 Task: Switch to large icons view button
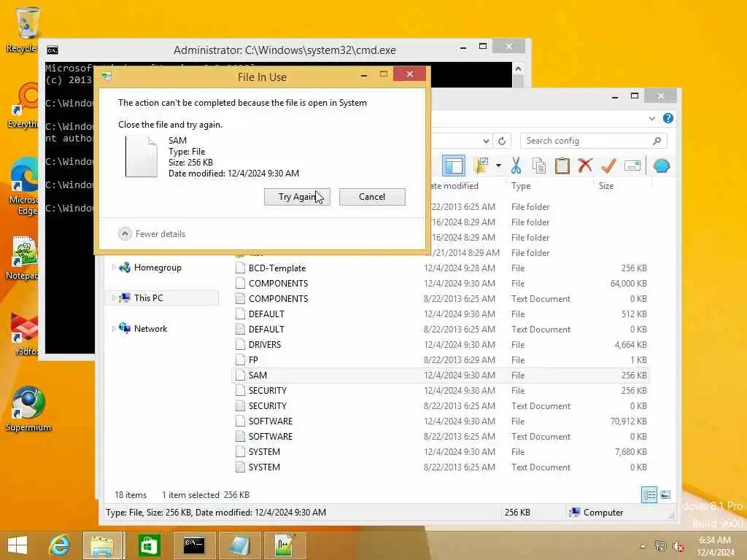pyautogui.click(x=665, y=495)
